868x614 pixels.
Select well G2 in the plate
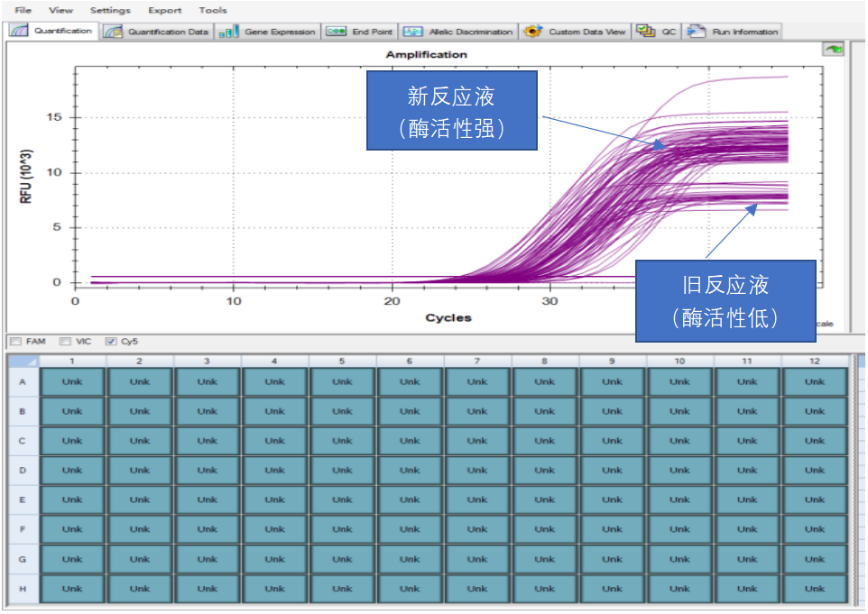(140, 559)
